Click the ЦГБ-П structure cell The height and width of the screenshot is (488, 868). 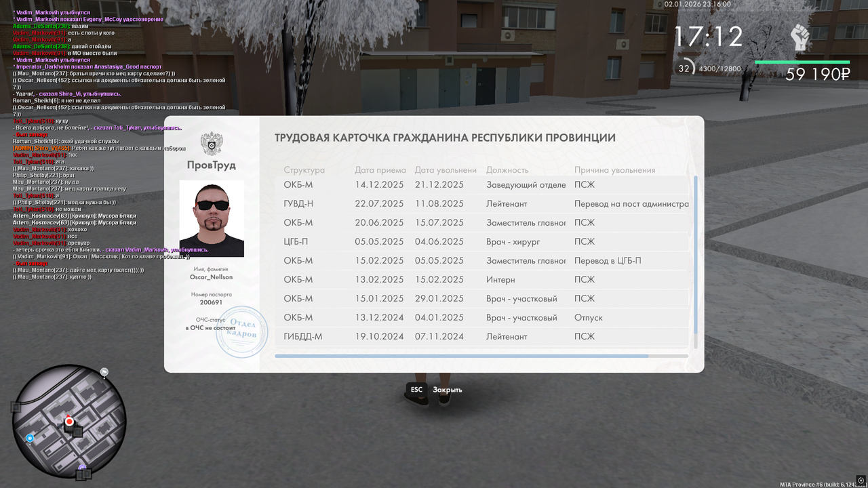point(296,241)
